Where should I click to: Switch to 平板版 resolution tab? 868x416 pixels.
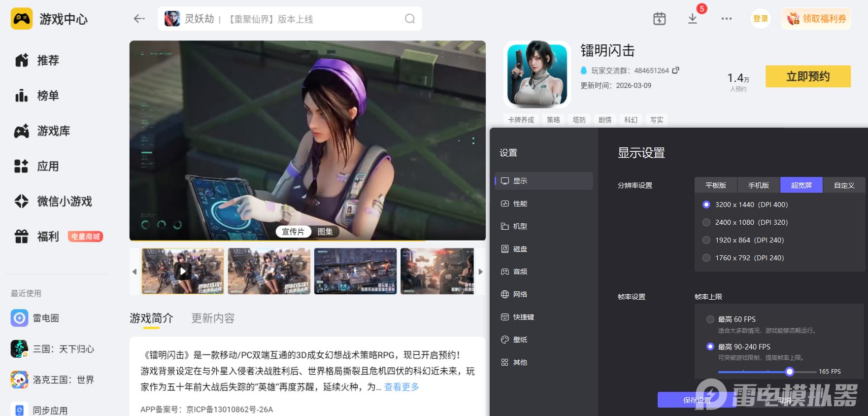[716, 185]
